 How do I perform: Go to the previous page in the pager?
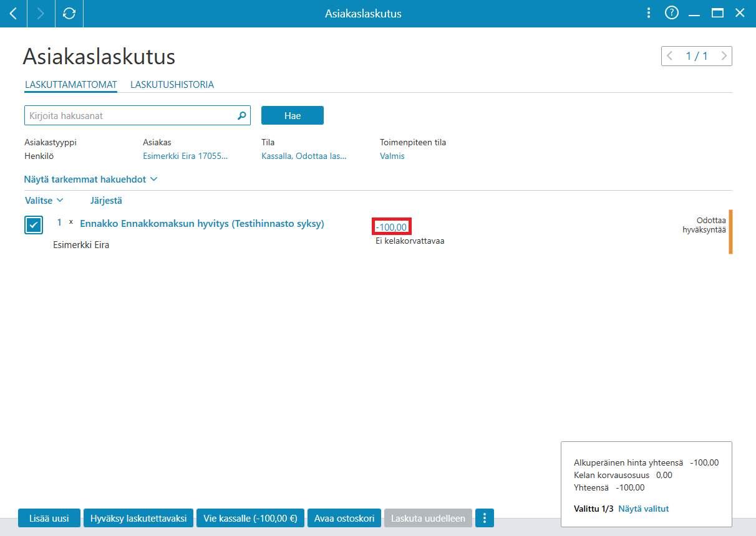tap(670, 56)
